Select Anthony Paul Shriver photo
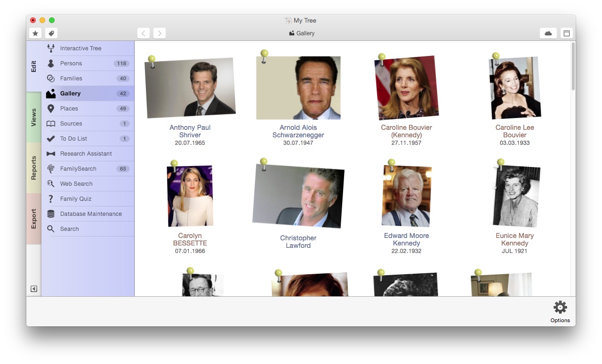The image size is (602, 364). point(190,87)
